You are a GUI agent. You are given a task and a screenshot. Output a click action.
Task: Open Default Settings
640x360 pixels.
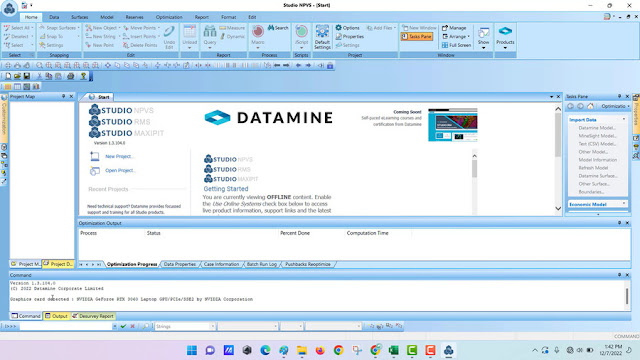pos(322,37)
